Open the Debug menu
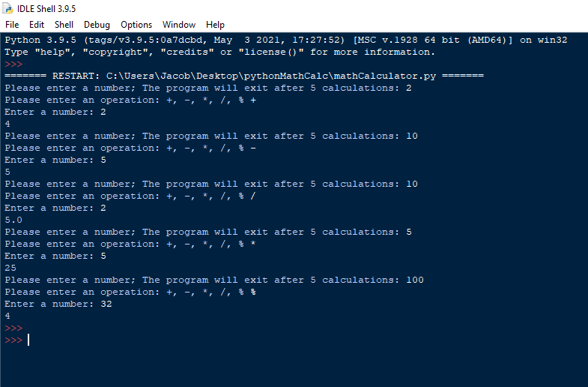Viewport: 588px width, 387px height. coord(97,25)
